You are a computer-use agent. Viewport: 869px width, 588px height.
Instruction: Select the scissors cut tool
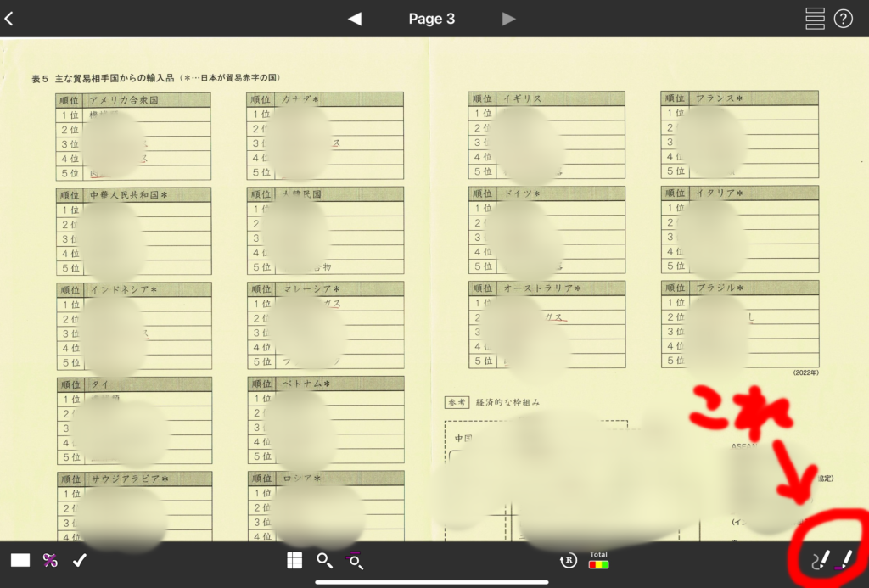click(50, 560)
